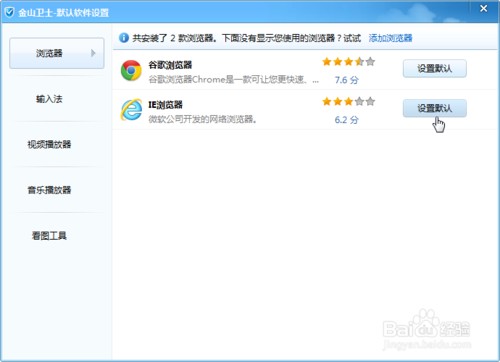
Task: Click the 谷歌浏览器 star rating
Action: coord(349,62)
